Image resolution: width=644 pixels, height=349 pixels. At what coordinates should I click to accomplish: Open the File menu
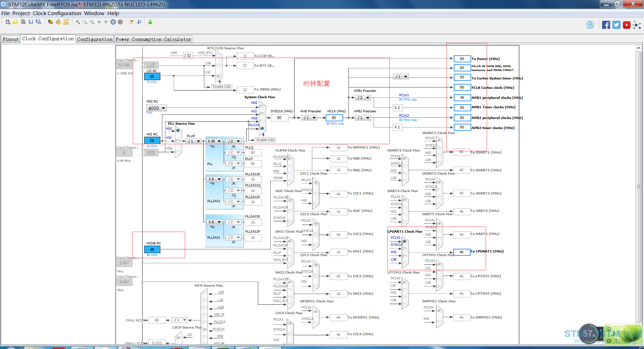[x=5, y=13]
